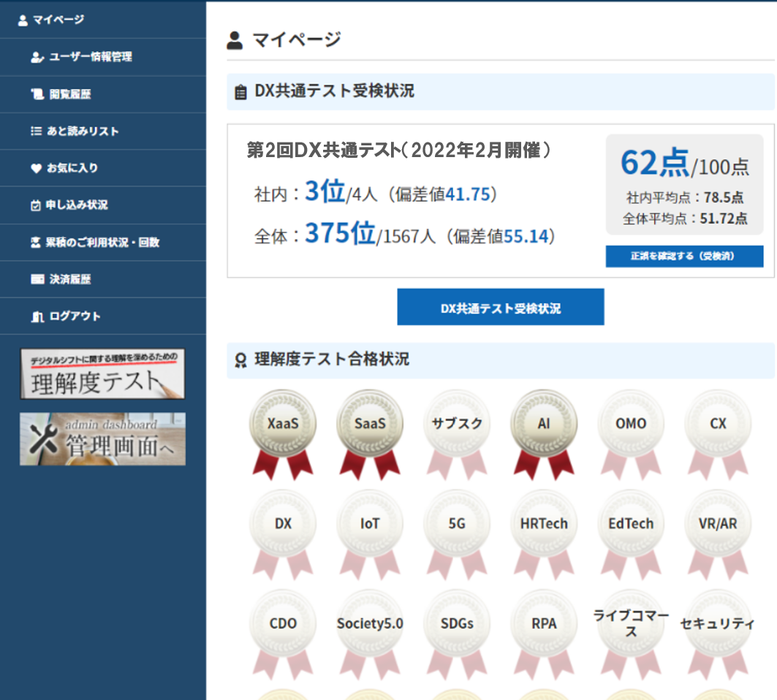Click the 全体 375位/1567人 ranking text
Image resolution: width=777 pixels, height=700 pixels.
point(345,234)
